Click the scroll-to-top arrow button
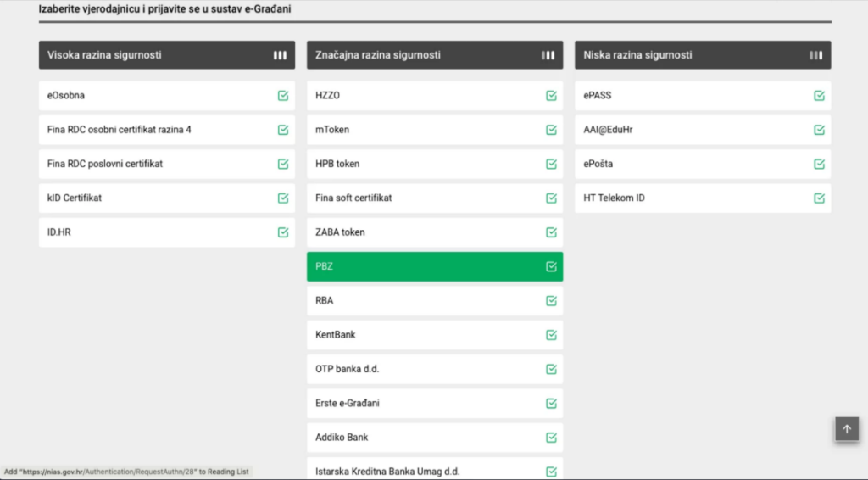868x480 pixels. [847, 429]
